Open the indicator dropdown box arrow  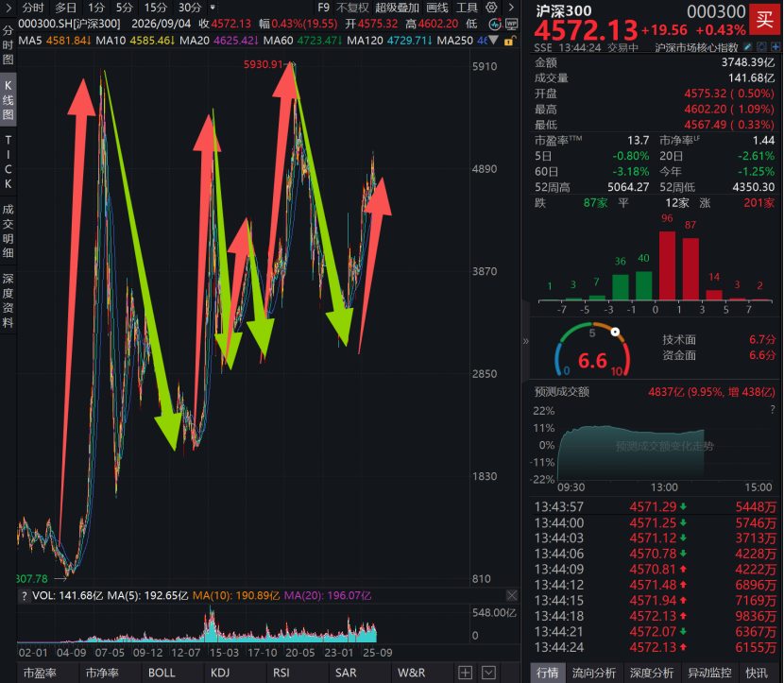pyautogui.click(x=488, y=673)
